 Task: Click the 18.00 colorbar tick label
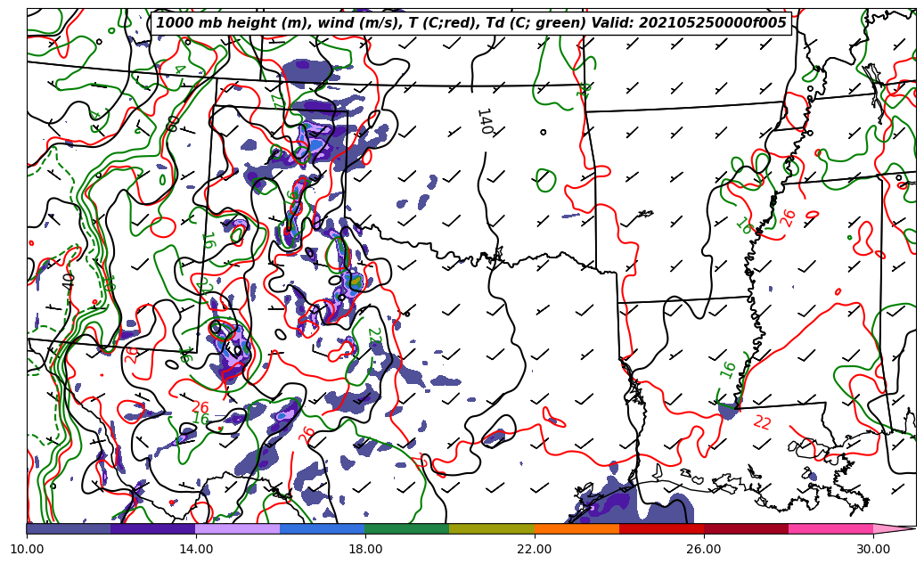coord(365,549)
